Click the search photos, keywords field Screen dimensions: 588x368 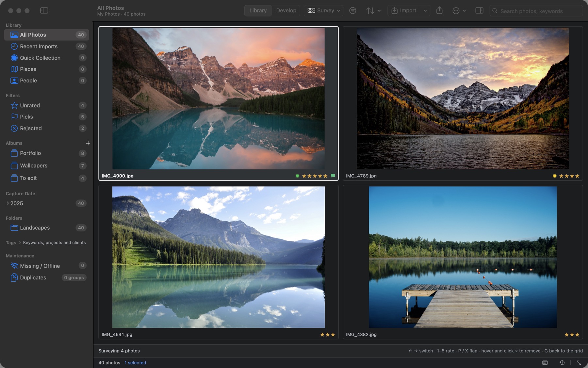click(x=536, y=11)
